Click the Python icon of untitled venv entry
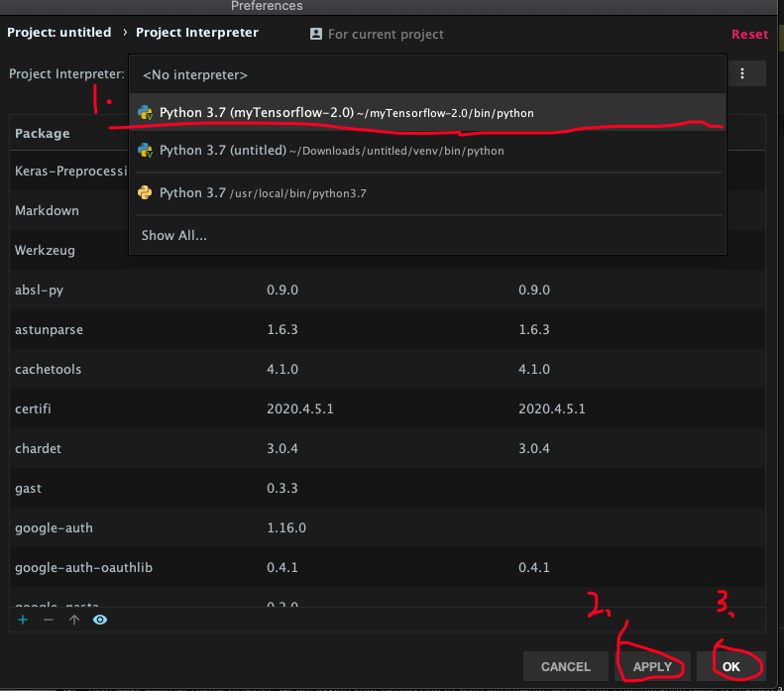Viewport: 784px width, 691px height. [x=145, y=151]
